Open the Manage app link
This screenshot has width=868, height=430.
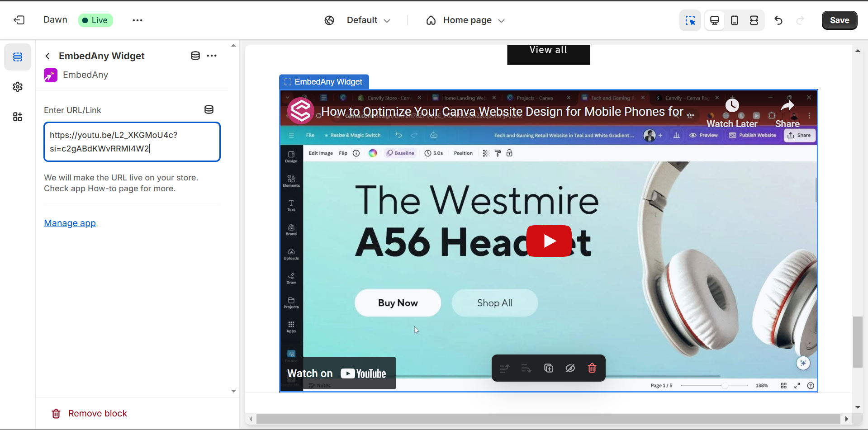[70, 223]
